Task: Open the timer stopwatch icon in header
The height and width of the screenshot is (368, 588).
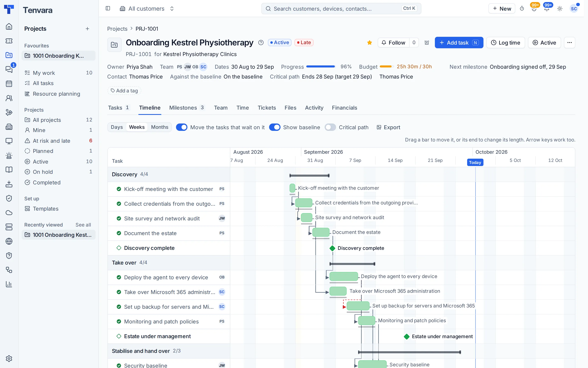Action: pos(522,9)
